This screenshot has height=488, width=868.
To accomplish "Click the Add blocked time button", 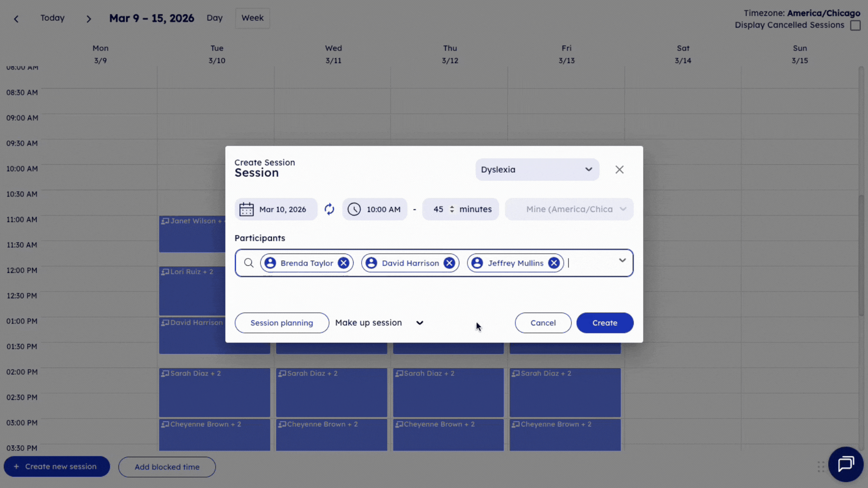I will (167, 467).
